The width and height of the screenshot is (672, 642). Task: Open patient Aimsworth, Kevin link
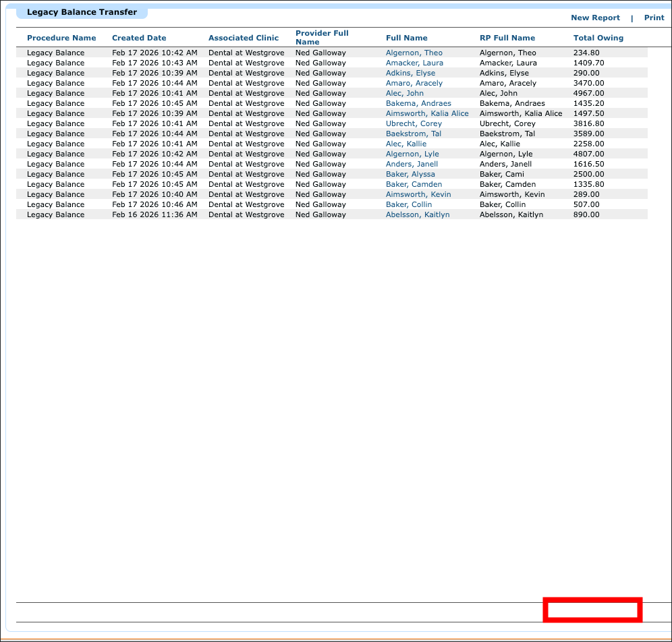pyautogui.click(x=418, y=194)
